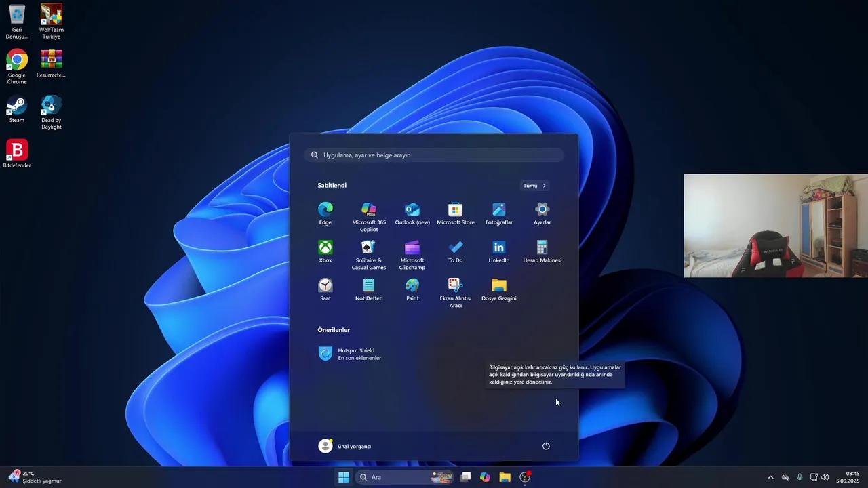The image size is (868, 488).
Task: Open Microsoft Clipchamp
Action: click(x=412, y=255)
